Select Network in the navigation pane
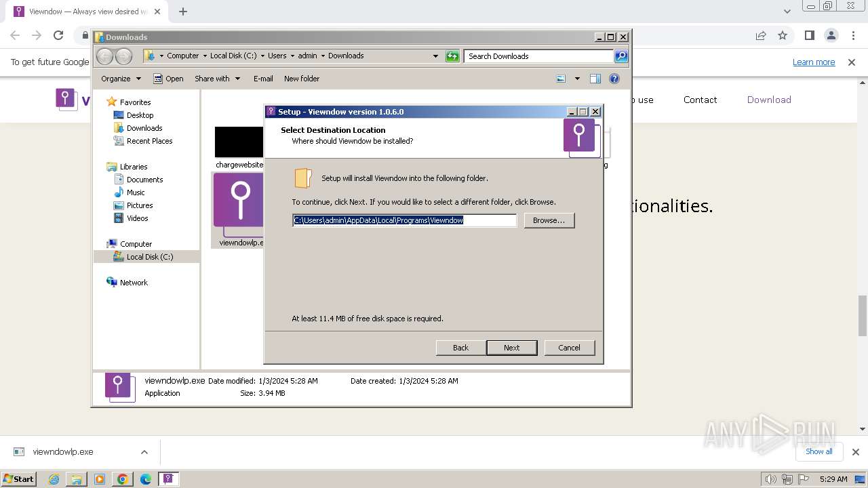This screenshot has width=868, height=488. coord(134,283)
